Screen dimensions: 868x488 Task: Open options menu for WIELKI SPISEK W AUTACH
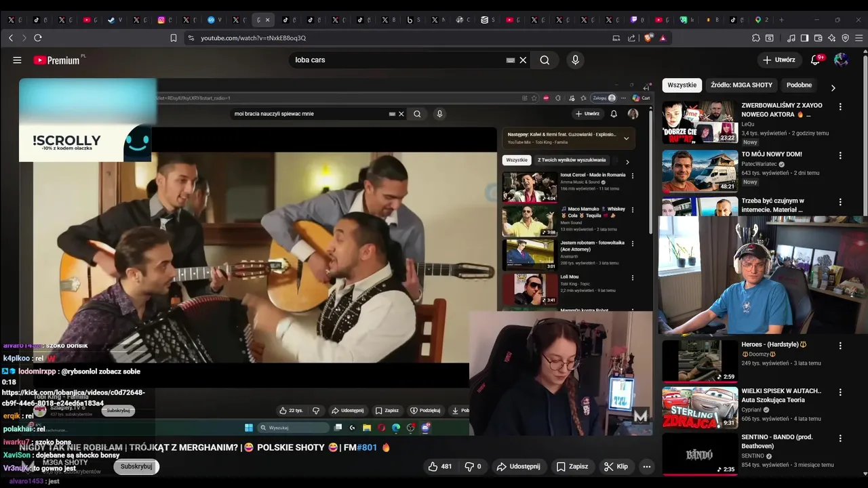840,392
